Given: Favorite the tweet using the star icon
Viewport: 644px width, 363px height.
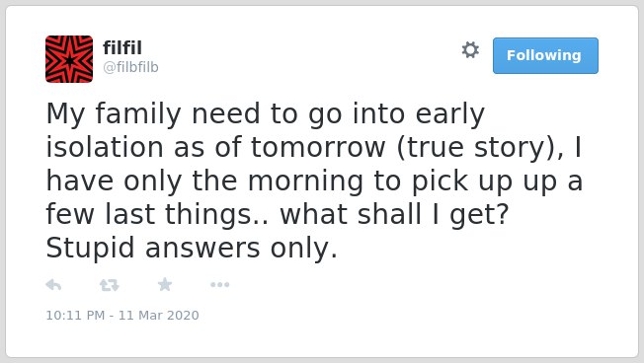Looking at the screenshot, I should [165, 284].
